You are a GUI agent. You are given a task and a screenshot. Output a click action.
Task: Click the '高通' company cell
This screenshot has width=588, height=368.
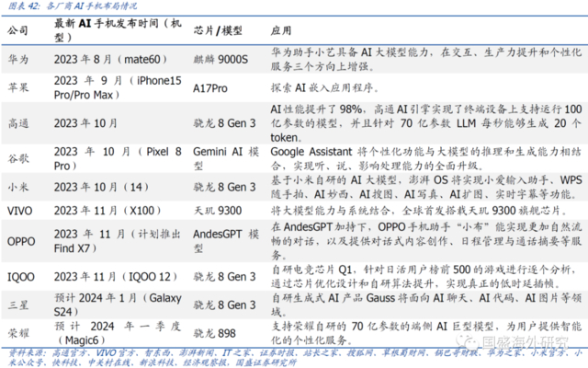[x=18, y=123]
